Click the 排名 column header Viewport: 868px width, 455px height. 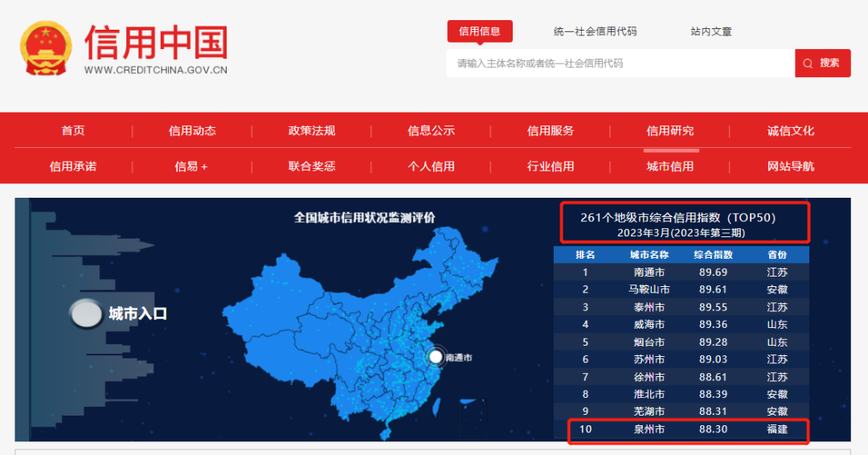click(585, 255)
